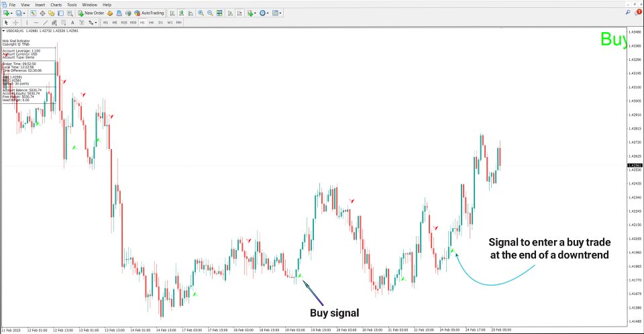644x334 pixels.
Task: Click the current price label 1.42561
Action: click(635, 165)
